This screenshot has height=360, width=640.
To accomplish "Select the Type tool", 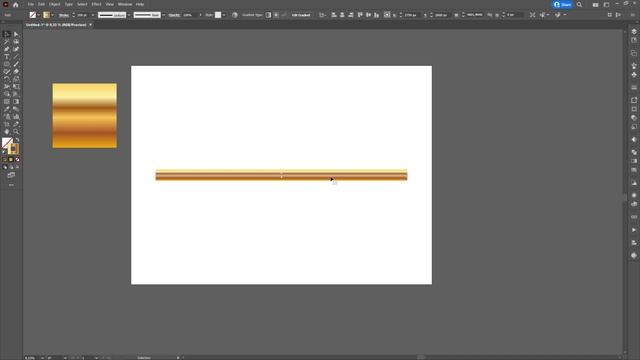I will tap(7, 56).
